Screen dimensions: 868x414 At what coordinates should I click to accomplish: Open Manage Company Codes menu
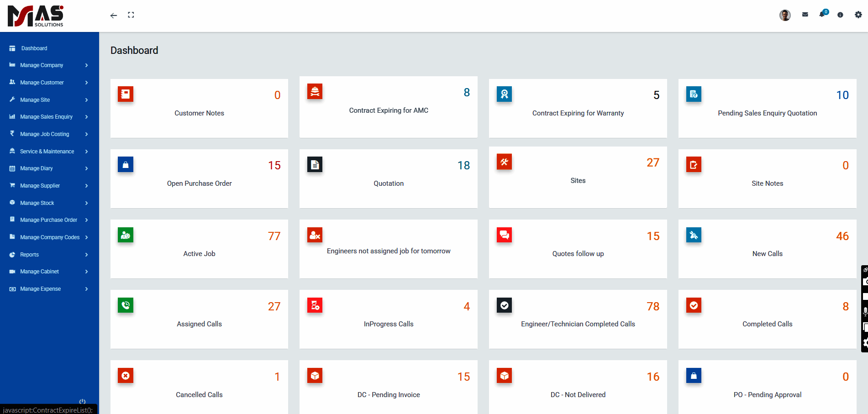(49, 237)
